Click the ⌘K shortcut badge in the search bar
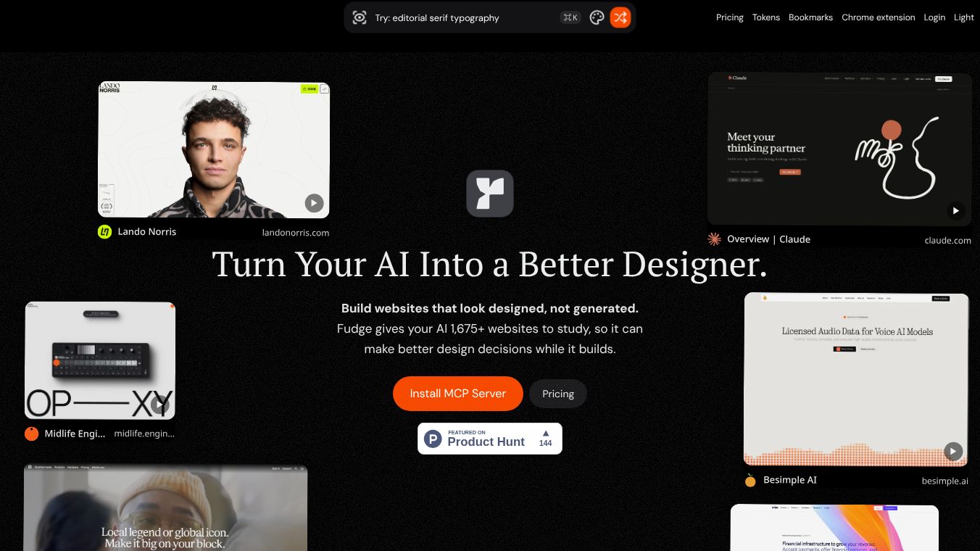 pos(570,17)
